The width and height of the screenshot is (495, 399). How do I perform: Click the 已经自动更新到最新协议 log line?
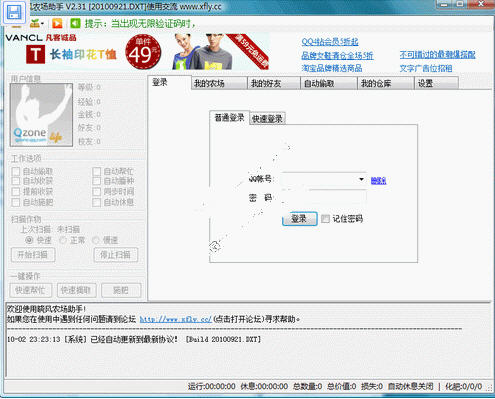(134, 339)
